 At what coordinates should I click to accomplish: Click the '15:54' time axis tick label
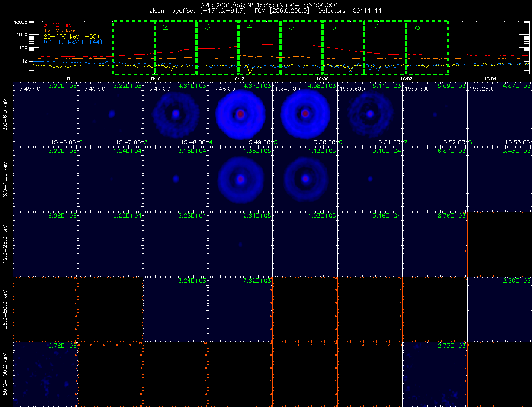(490, 79)
